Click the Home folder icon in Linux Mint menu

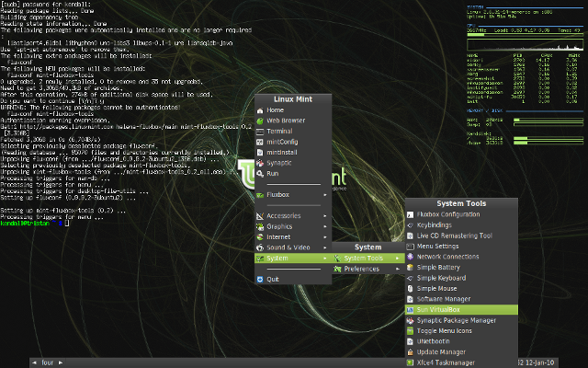[260, 110]
